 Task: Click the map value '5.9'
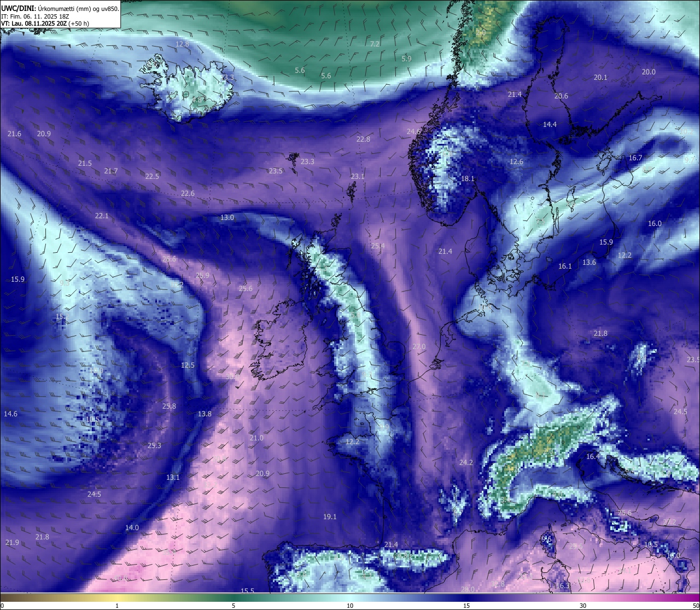(x=406, y=59)
